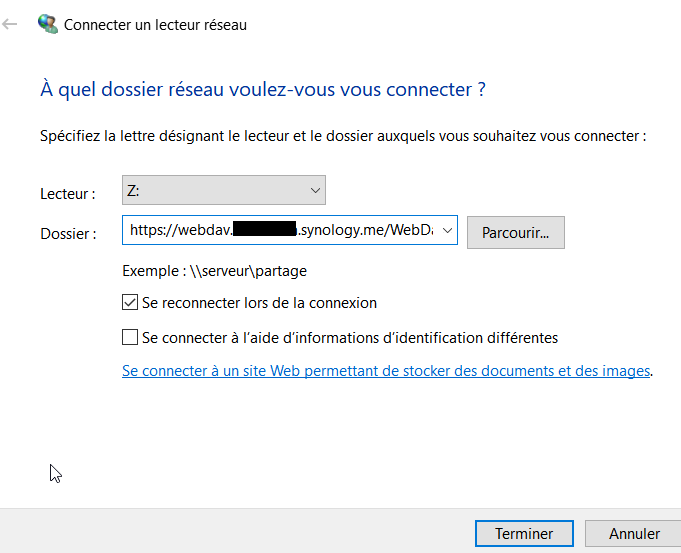
Task: Click the network drive wizard icon
Action: 47,24
